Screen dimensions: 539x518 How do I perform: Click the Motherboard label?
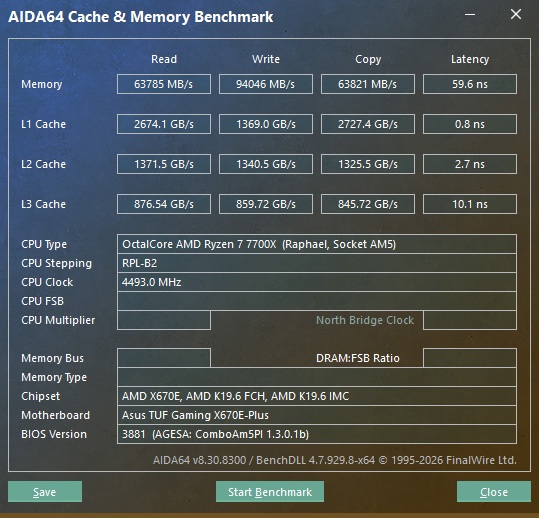(55, 415)
